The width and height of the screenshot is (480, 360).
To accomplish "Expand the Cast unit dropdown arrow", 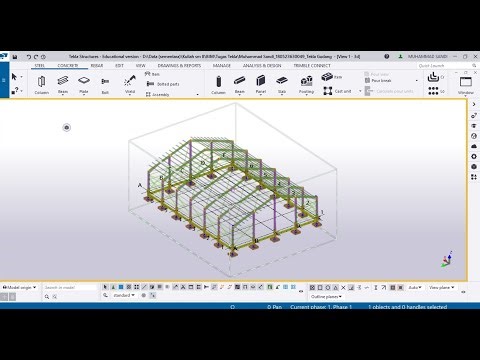I will pyautogui.click(x=360, y=91).
